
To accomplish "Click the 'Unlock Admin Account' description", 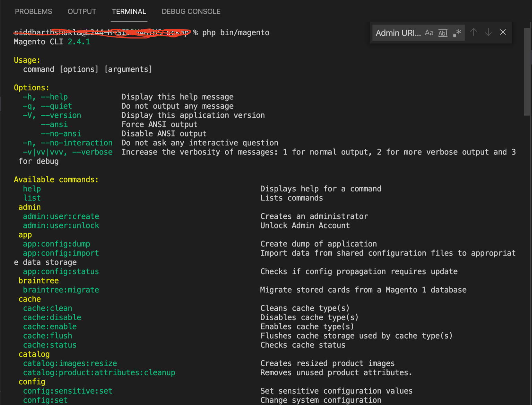I will click(x=305, y=226).
